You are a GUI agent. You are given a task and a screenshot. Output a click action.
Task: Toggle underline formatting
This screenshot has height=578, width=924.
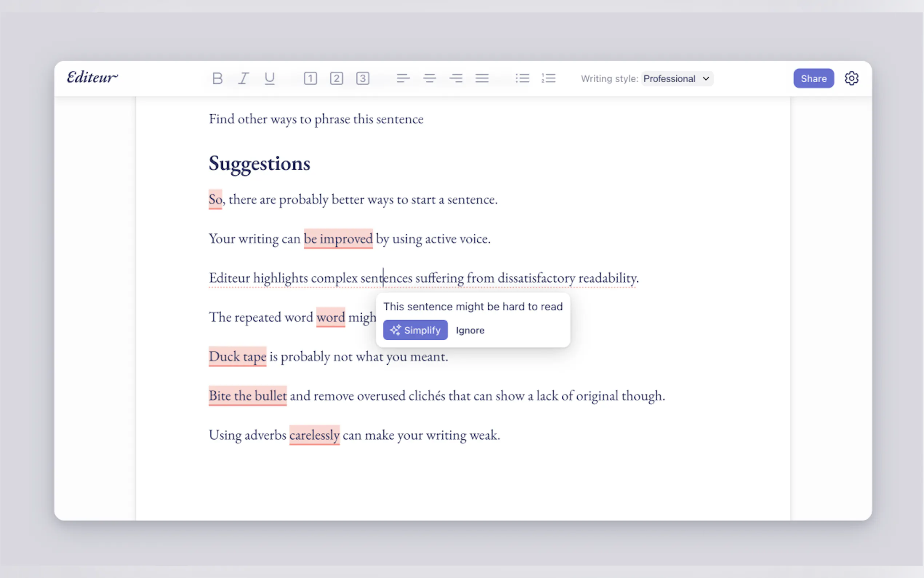tap(270, 78)
